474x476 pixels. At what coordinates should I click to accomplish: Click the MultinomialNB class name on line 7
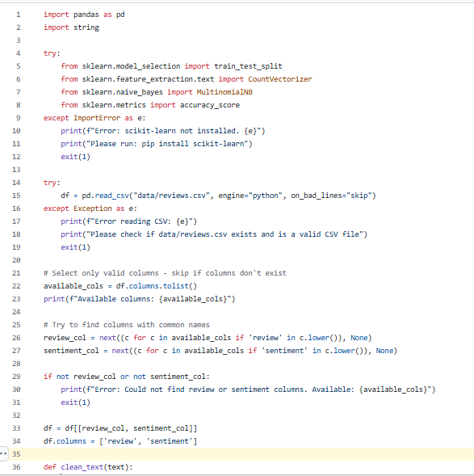[224, 92]
